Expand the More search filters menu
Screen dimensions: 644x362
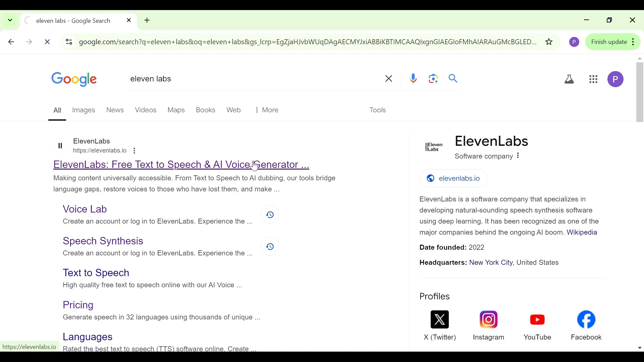pyautogui.click(x=267, y=110)
